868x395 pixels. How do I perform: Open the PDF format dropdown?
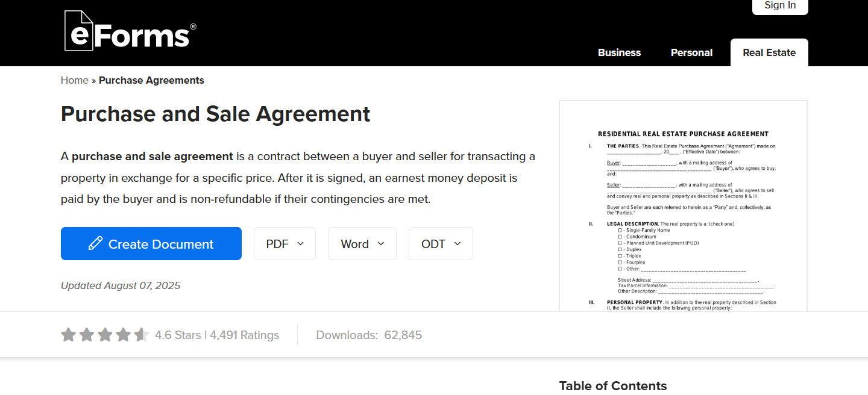285,243
